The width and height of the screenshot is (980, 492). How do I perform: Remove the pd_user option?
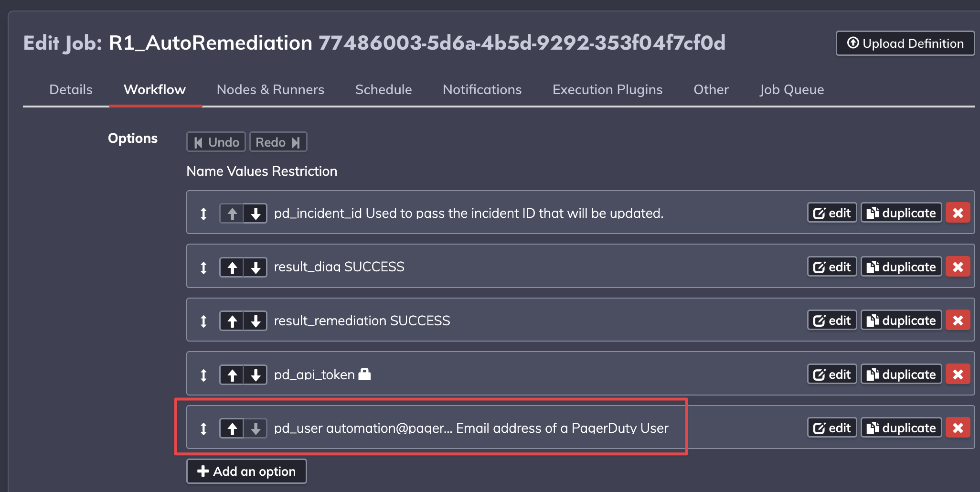958,428
